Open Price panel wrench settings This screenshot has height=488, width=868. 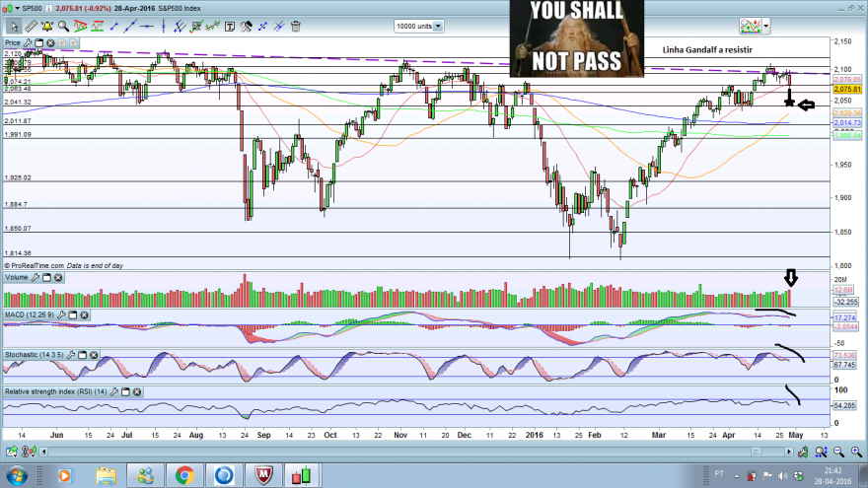(28, 42)
